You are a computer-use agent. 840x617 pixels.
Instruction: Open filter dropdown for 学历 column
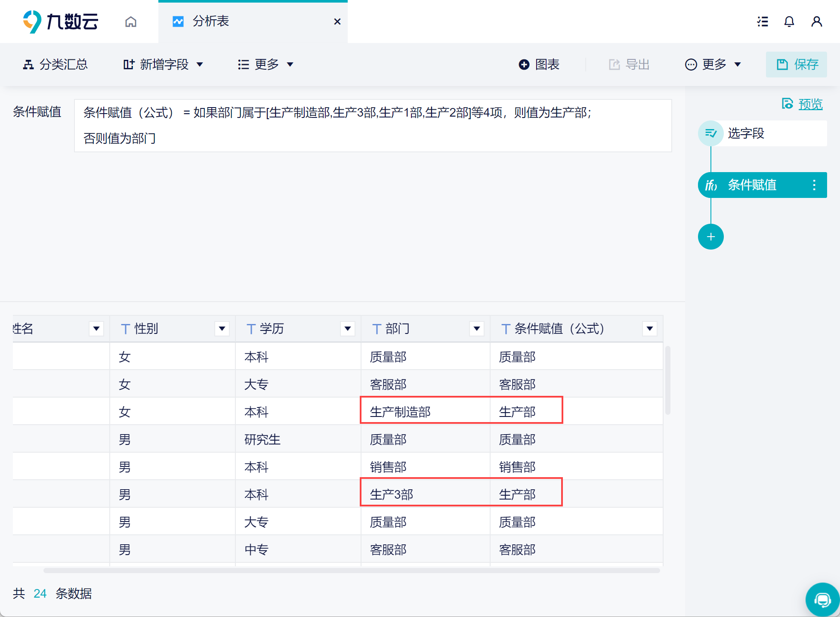pos(347,329)
